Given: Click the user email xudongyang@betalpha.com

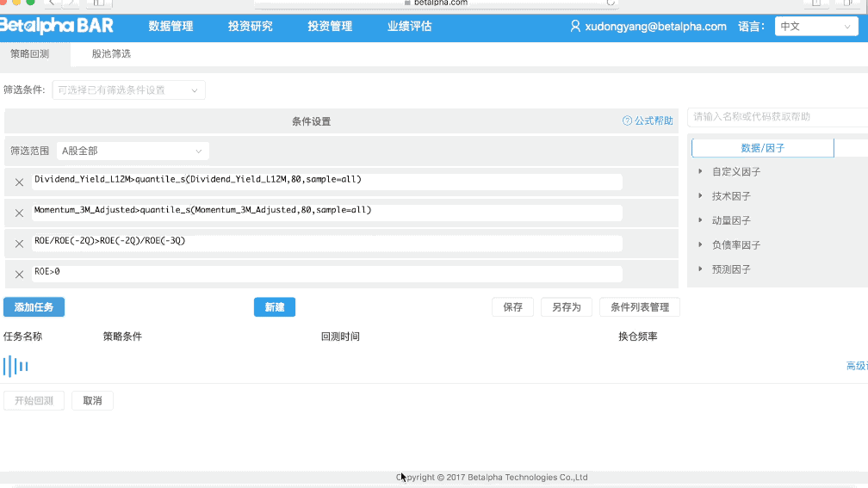Looking at the screenshot, I should [655, 26].
